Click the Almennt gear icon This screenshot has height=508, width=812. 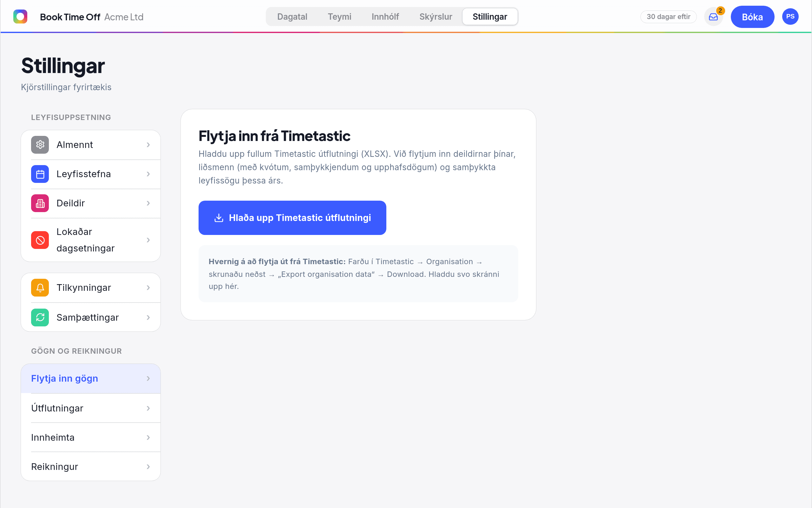[40, 145]
